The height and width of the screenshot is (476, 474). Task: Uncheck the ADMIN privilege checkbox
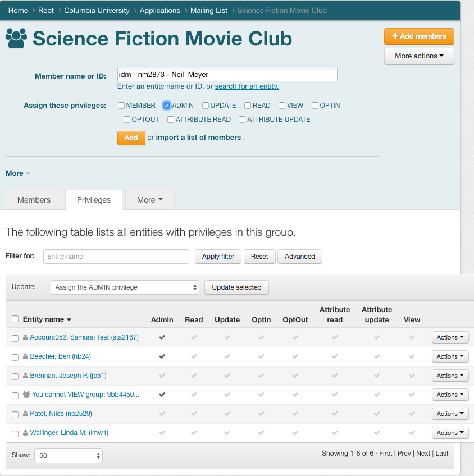pos(166,106)
